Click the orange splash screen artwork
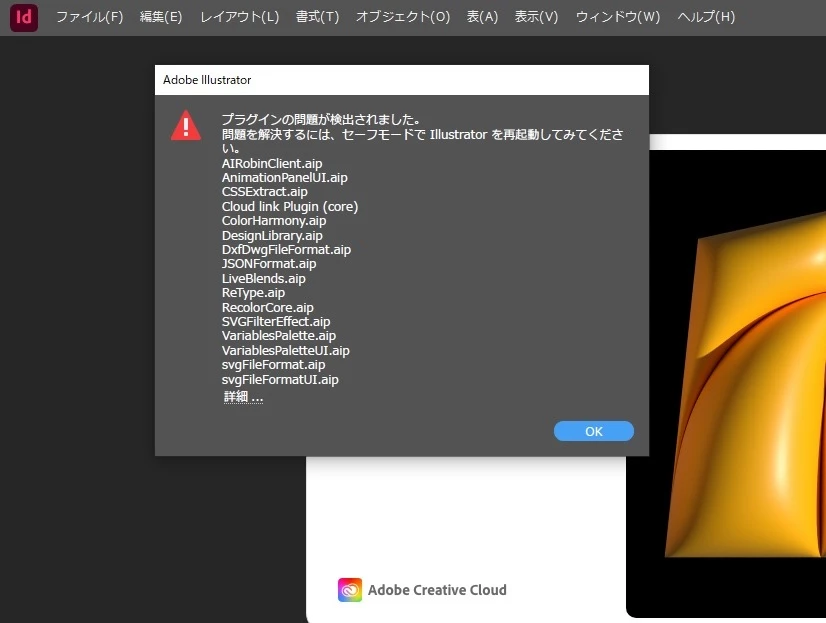Screen dimensions: 826x623 (x=745, y=384)
